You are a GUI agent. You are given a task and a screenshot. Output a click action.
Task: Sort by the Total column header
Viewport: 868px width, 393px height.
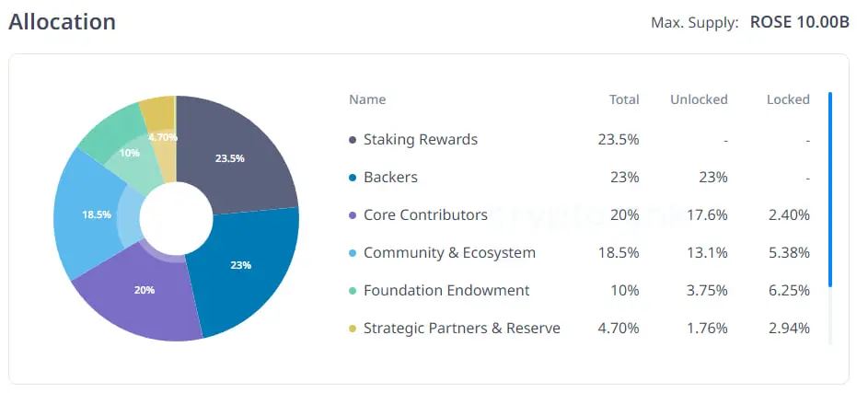point(624,99)
